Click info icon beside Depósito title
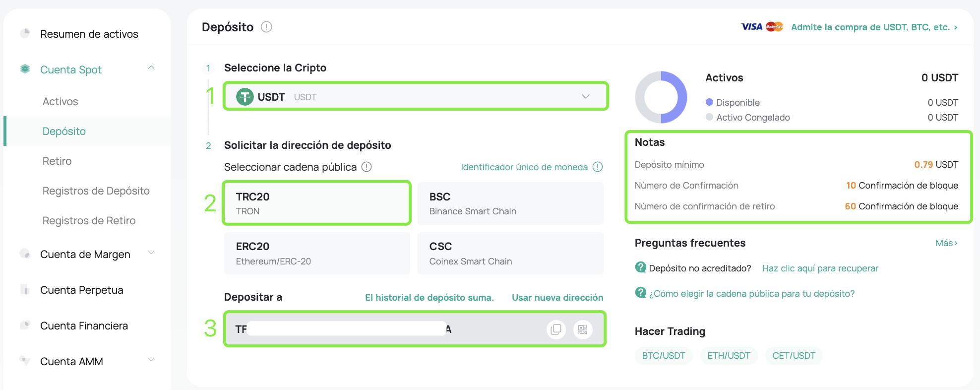The height and width of the screenshot is (390, 980). click(x=266, y=27)
